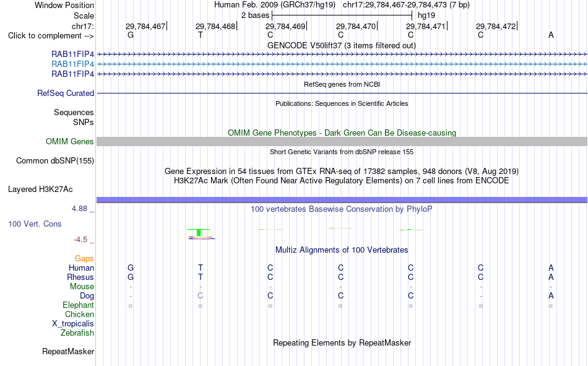This screenshot has width=588, height=366.
Task: Click the Human row's G base
Action: (x=131, y=268)
